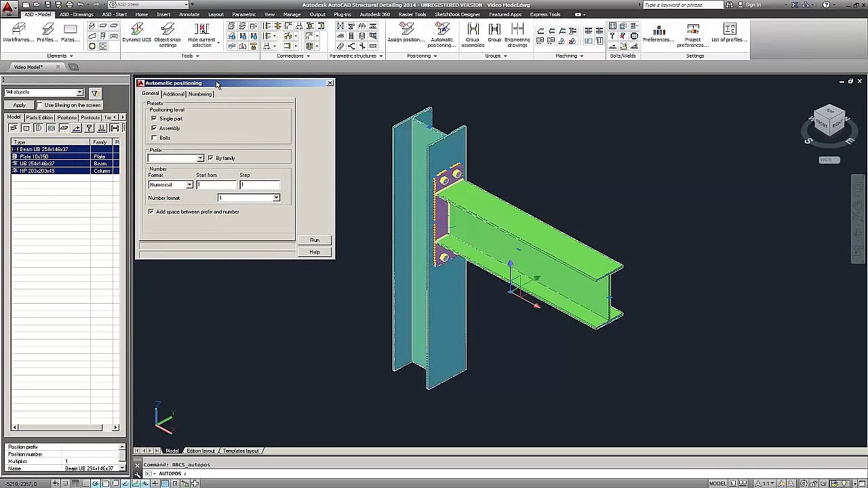Switch to Parts Edition tab
868x488 pixels.
coord(39,117)
